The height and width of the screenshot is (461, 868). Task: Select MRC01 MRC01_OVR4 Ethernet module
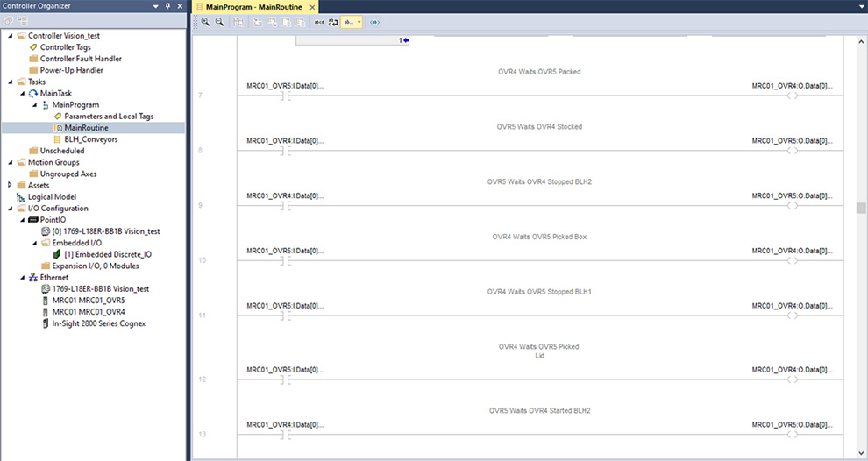point(89,312)
